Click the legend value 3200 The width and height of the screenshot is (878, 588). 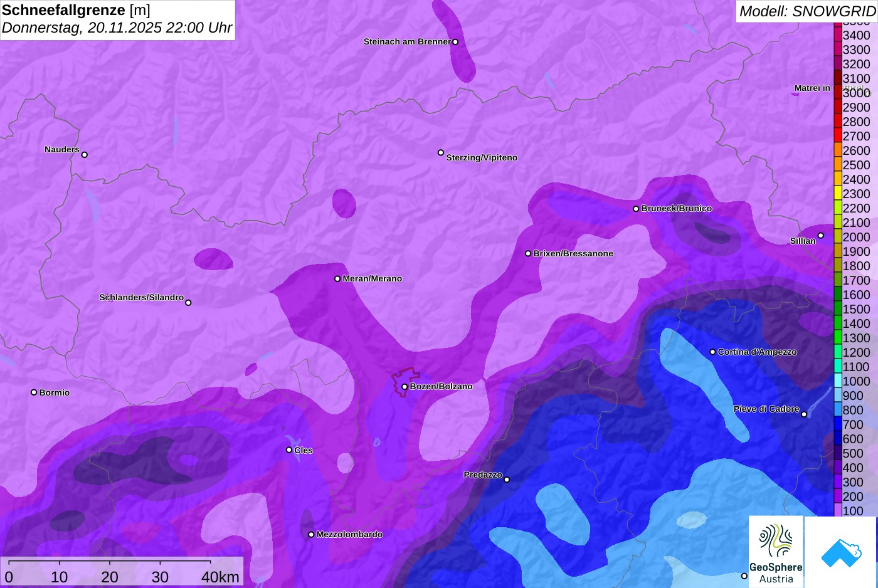point(857,64)
